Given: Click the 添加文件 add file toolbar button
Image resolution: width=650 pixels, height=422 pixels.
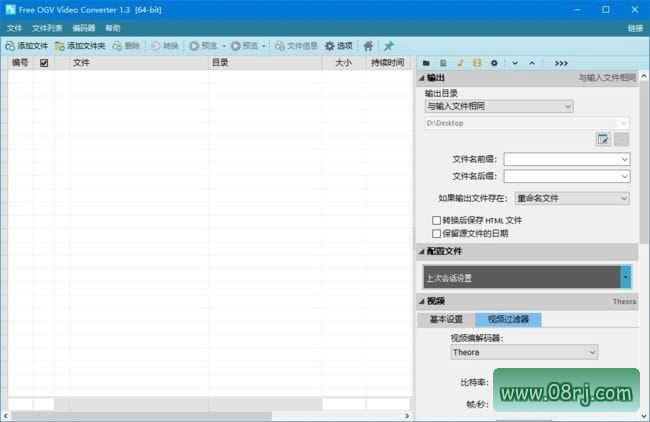Looking at the screenshot, I should click(27, 46).
